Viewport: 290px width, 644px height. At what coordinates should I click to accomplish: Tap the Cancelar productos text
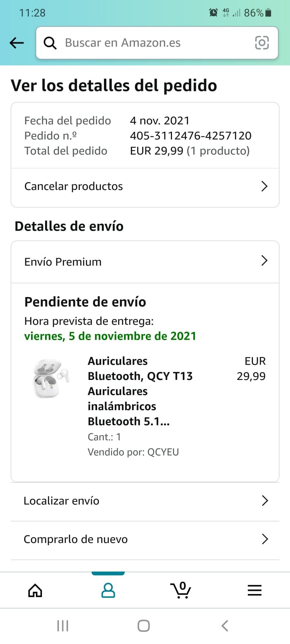[x=74, y=186]
